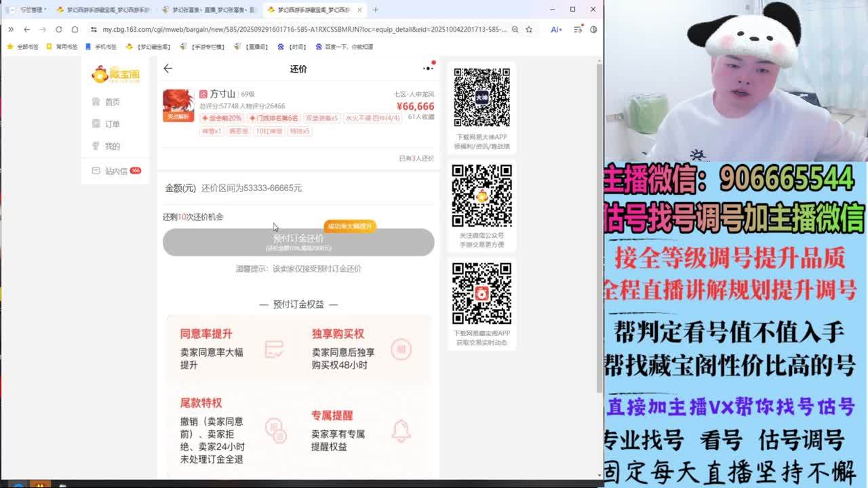The height and width of the screenshot is (488, 868).
Task: Open the 【梦幻藏宝阁】 bookmark
Action: pos(150,47)
